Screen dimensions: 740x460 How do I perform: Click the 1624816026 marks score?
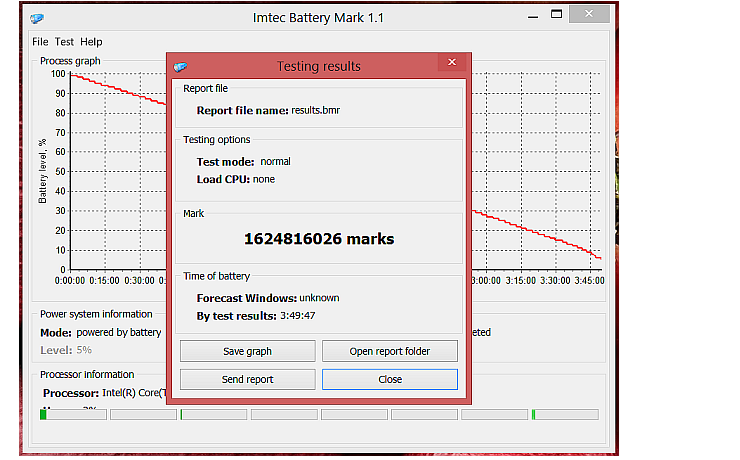point(319,239)
